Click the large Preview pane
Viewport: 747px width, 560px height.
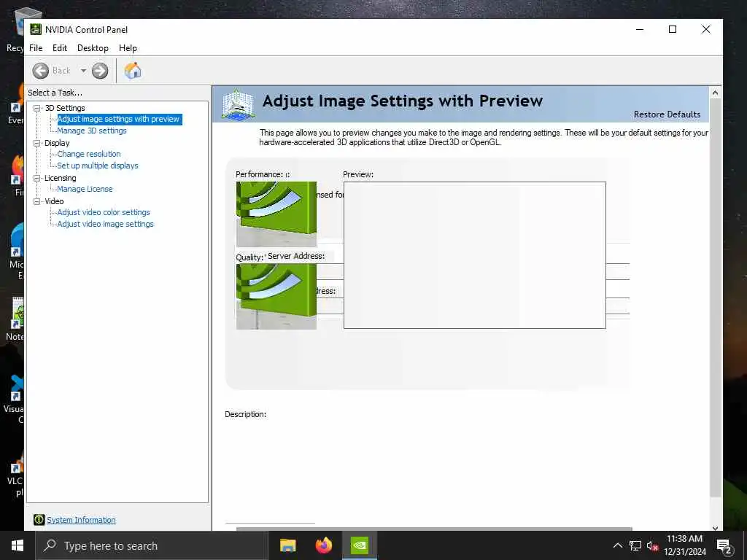(x=474, y=255)
